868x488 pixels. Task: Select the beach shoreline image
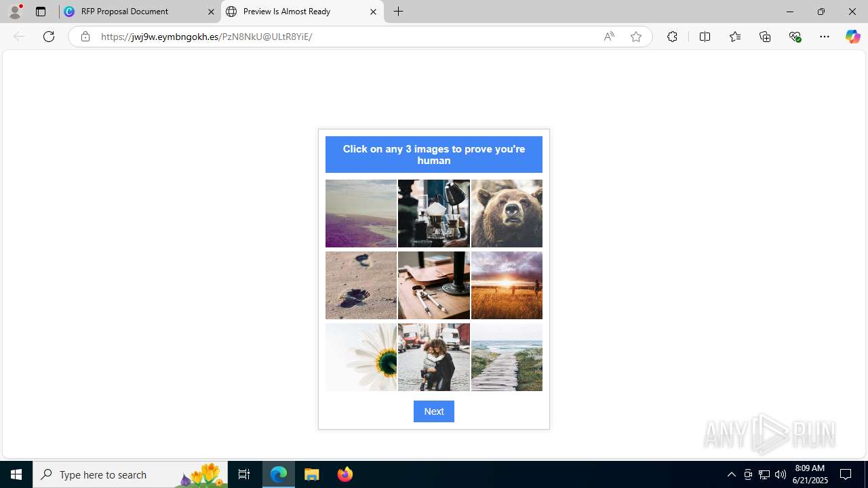point(361,213)
